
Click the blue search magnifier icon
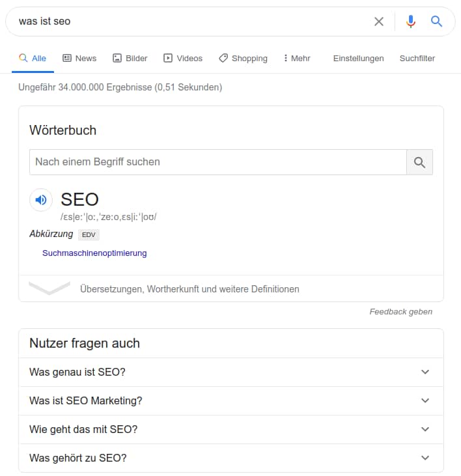click(437, 21)
